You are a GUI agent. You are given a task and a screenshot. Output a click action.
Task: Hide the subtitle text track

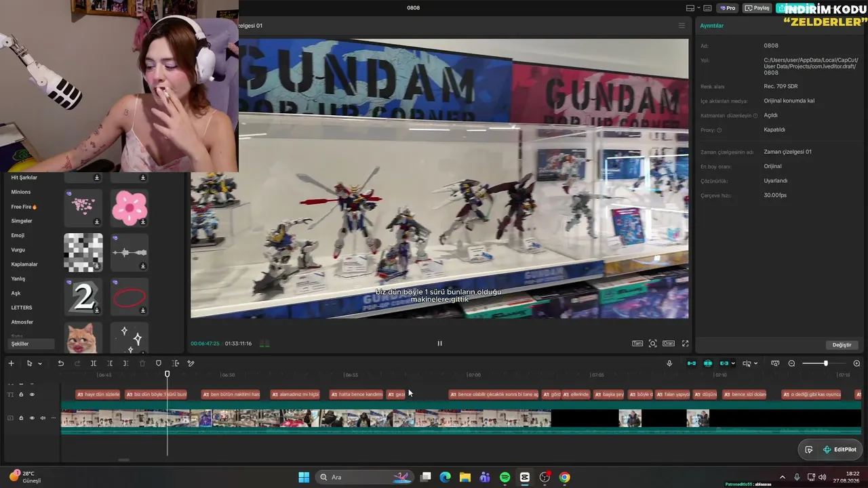click(x=32, y=394)
